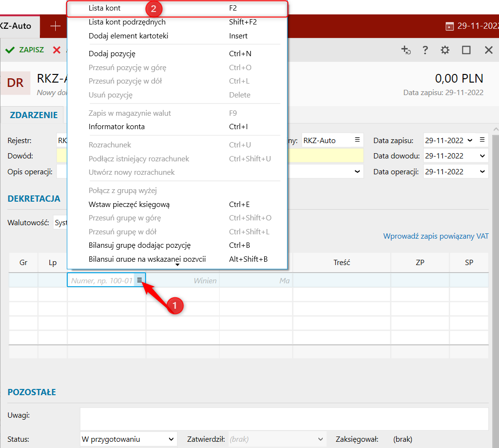This screenshot has width=499, height=448.
Task: Click the Gr column header
Action: [23, 263]
